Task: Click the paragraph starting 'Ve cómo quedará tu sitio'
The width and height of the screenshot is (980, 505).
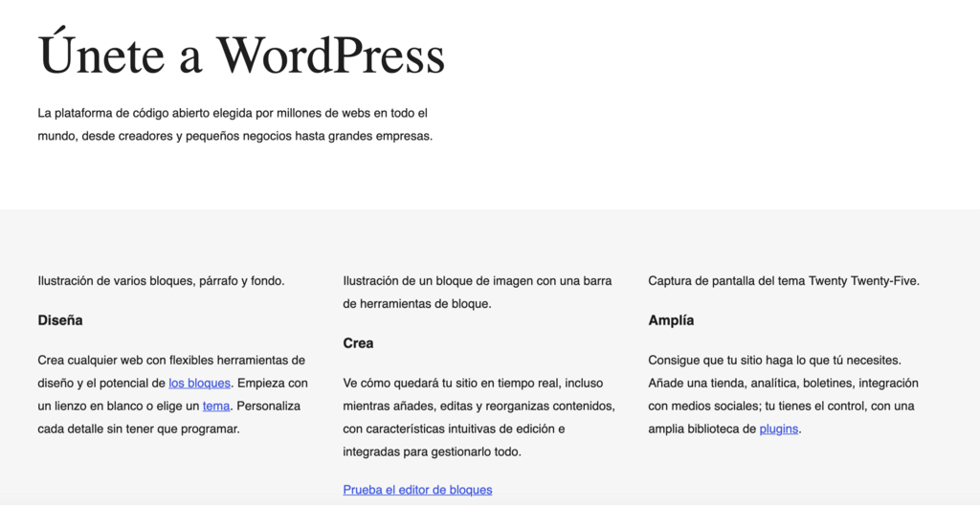Action: click(x=479, y=418)
